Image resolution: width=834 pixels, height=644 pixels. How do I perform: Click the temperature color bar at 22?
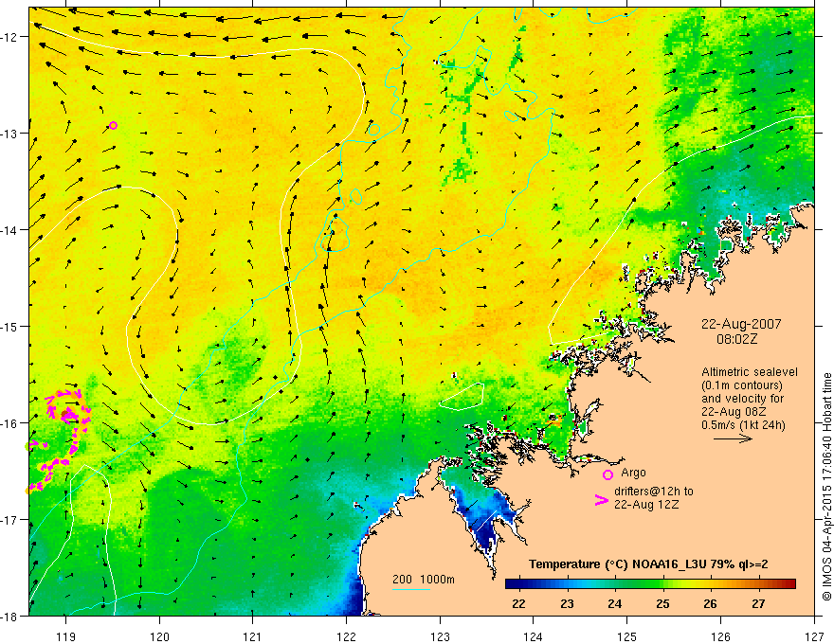tap(518, 584)
